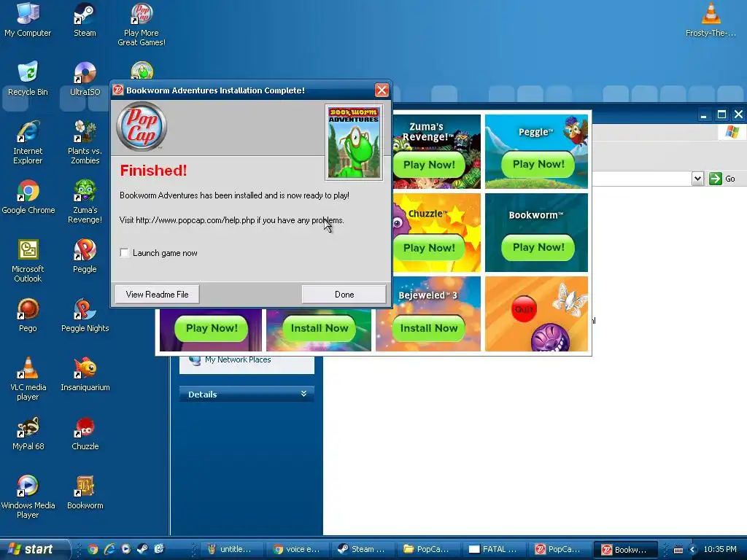Image resolution: width=747 pixels, height=560 pixels.
Task: Open the Recycle Bin icon
Action: point(28,78)
